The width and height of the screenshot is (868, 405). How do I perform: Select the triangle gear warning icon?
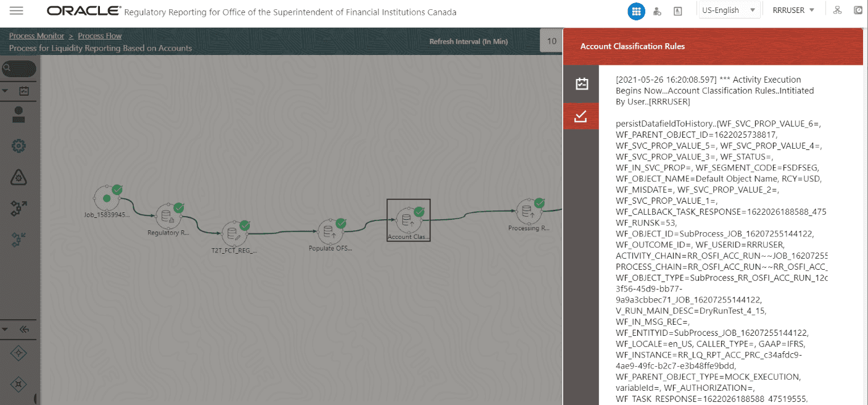pyautogui.click(x=19, y=177)
